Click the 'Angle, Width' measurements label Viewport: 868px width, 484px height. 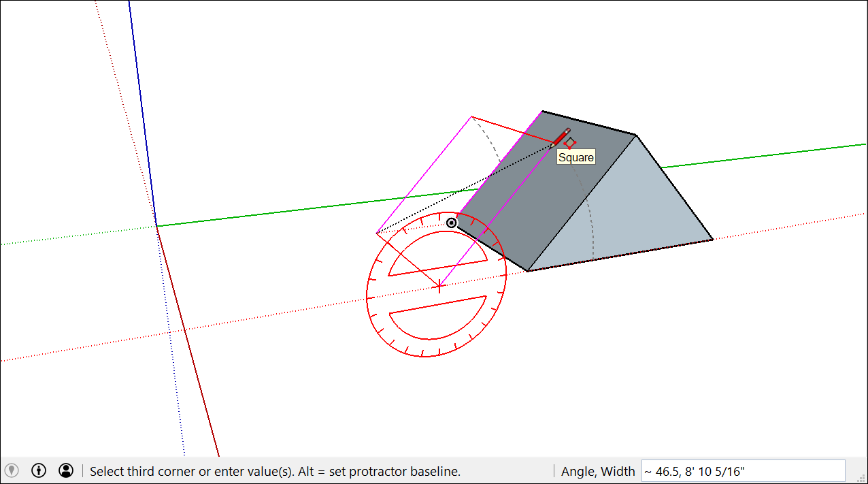pyautogui.click(x=598, y=471)
